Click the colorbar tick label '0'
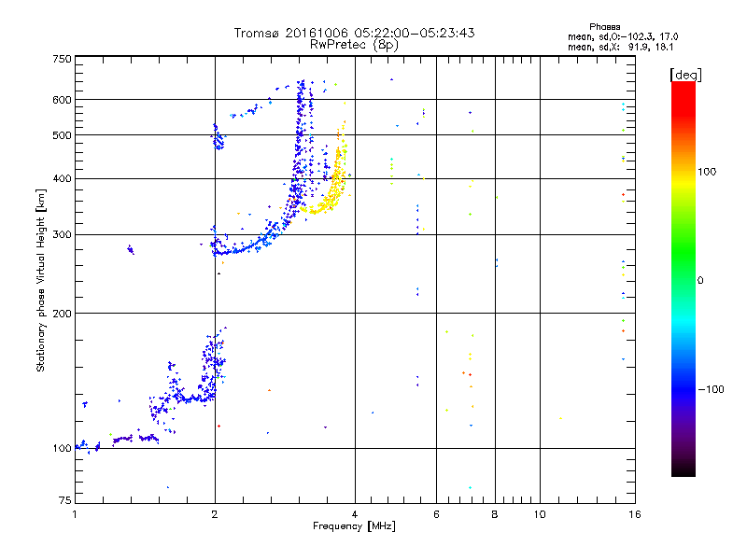Screen dimensions: 747x560 coord(700,281)
